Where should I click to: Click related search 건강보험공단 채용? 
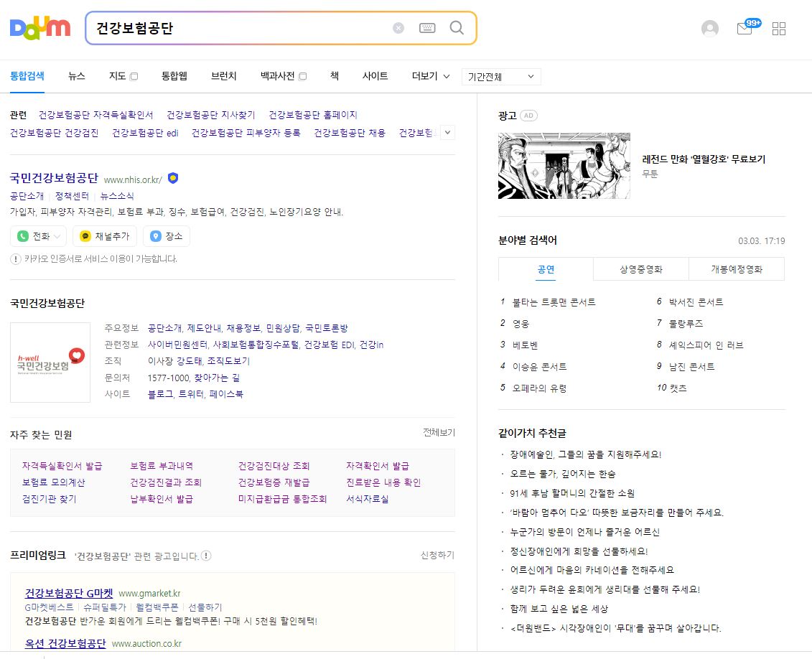(x=350, y=133)
